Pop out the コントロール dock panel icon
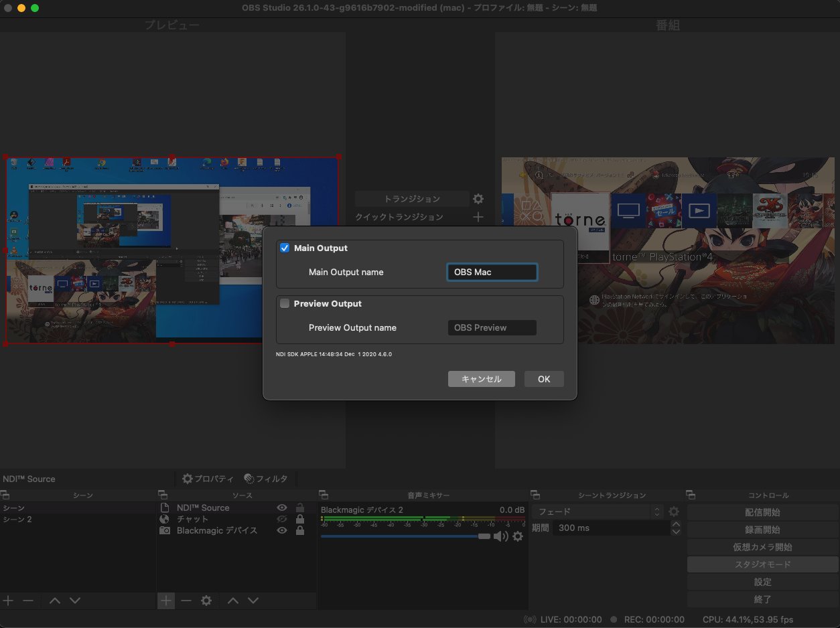The image size is (840, 628). pos(692,495)
